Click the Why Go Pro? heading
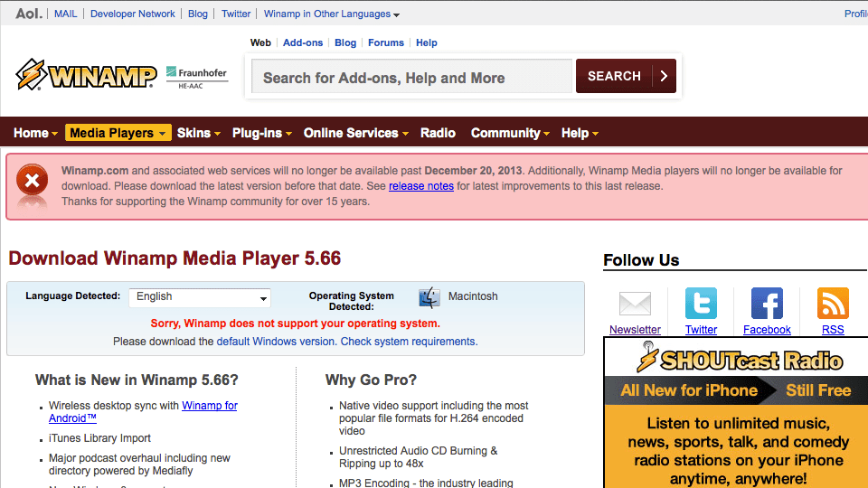 coord(371,380)
